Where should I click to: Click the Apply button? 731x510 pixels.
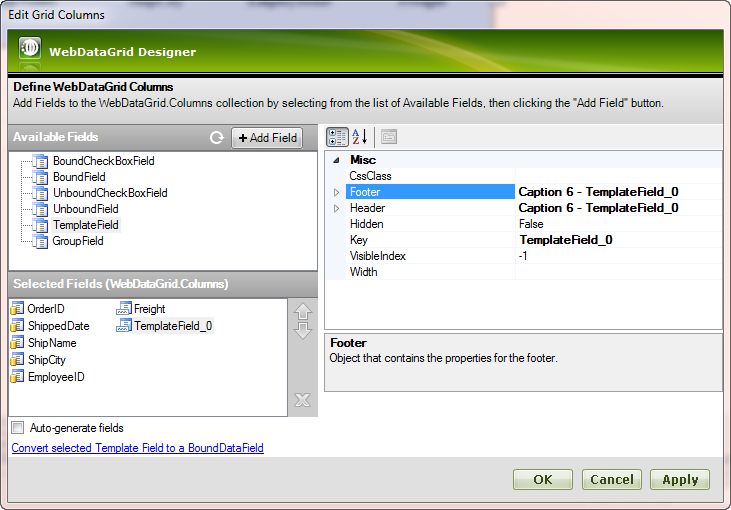(680, 480)
